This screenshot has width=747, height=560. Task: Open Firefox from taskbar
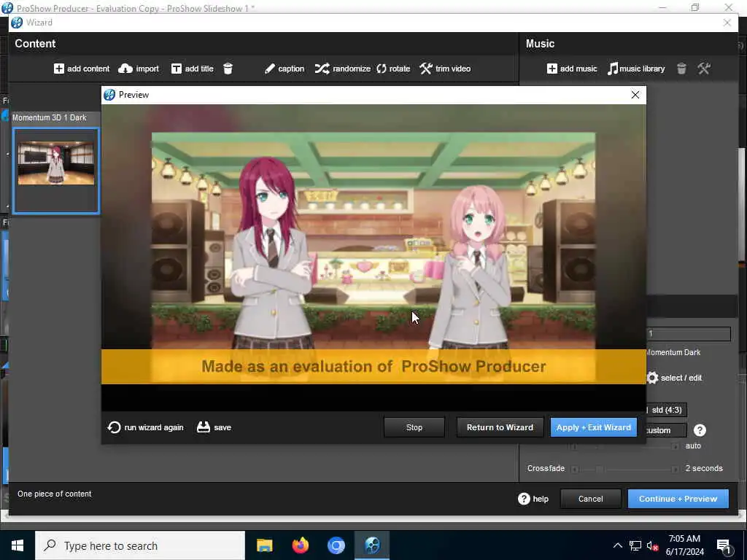point(300,545)
